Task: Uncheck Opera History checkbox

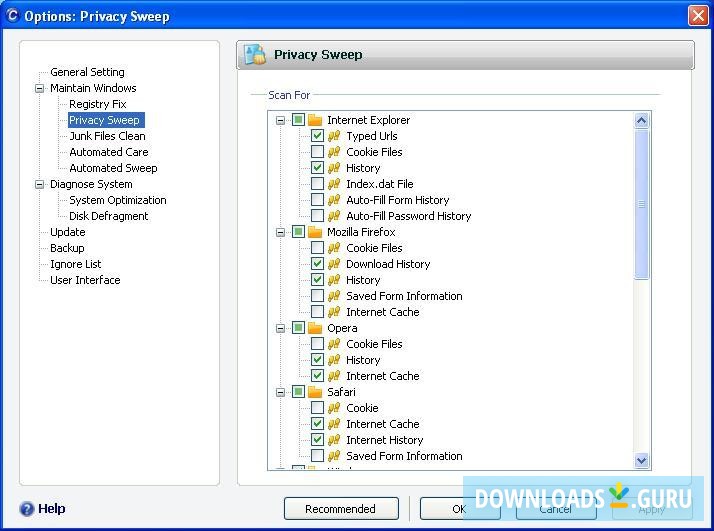Action: [317, 360]
